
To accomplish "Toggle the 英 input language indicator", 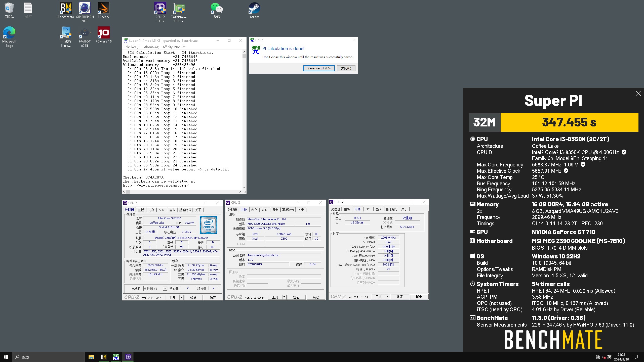I will click(x=609, y=357).
